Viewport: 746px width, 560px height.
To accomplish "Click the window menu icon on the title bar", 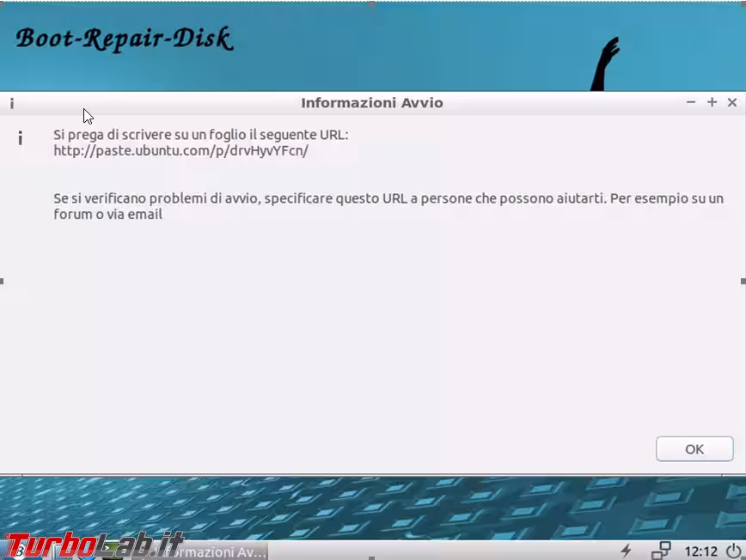I will [11, 102].
